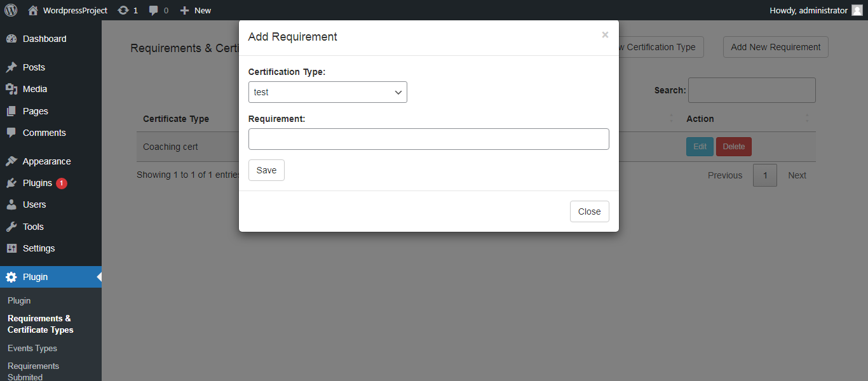Click the Plugin gear icon in sidebar
Image resolution: width=868 pixels, height=381 pixels.
coord(11,276)
